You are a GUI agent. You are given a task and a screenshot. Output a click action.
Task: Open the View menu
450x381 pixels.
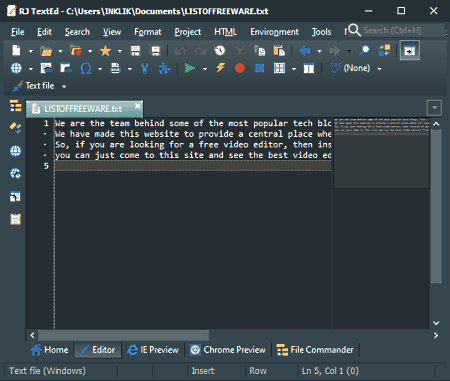(x=112, y=32)
